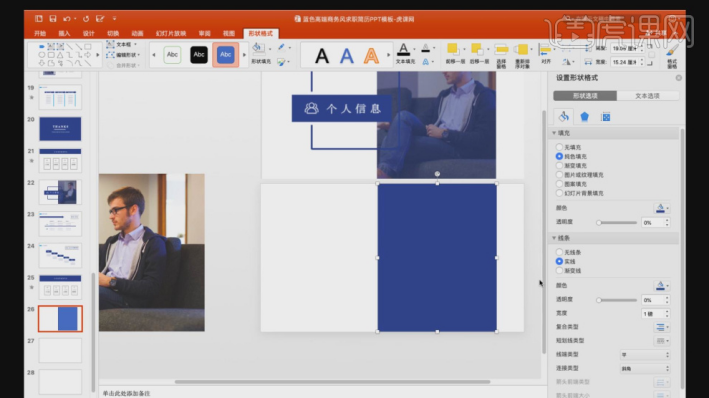
Task: Select slide 20 thumbnail
Action: pos(60,128)
